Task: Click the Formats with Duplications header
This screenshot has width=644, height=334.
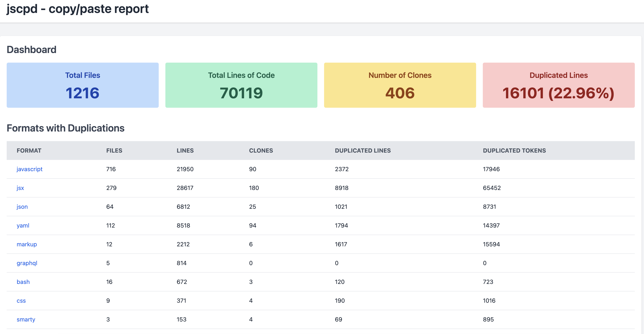Action: (x=66, y=127)
